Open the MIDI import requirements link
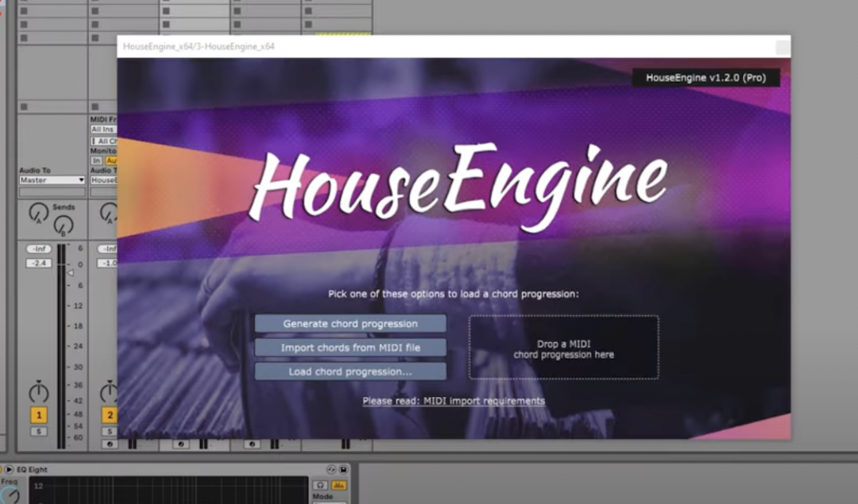858x504 pixels. (x=454, y=401)
